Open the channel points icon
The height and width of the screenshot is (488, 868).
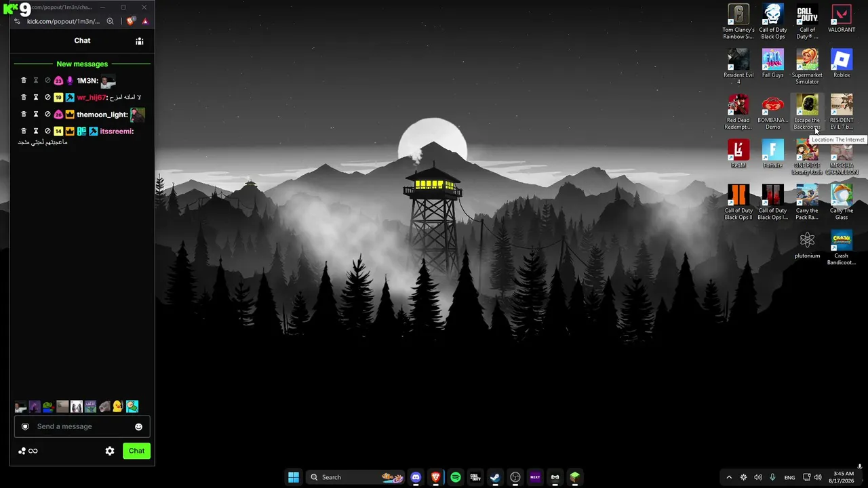[22, 451]
